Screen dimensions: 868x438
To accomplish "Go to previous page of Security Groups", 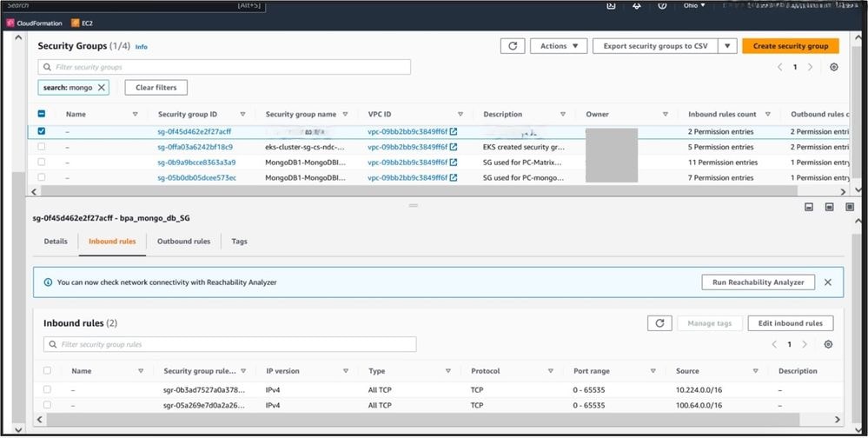I will point(779,67).
